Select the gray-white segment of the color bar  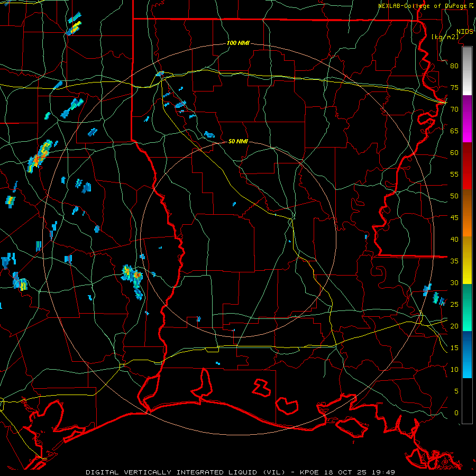[x=467, y=71]
